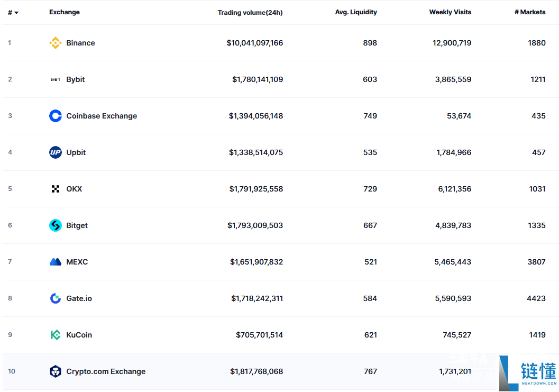Select KuCoin volume $705,701,514
This screenshot has height=392, width=559.
point(260,335)
